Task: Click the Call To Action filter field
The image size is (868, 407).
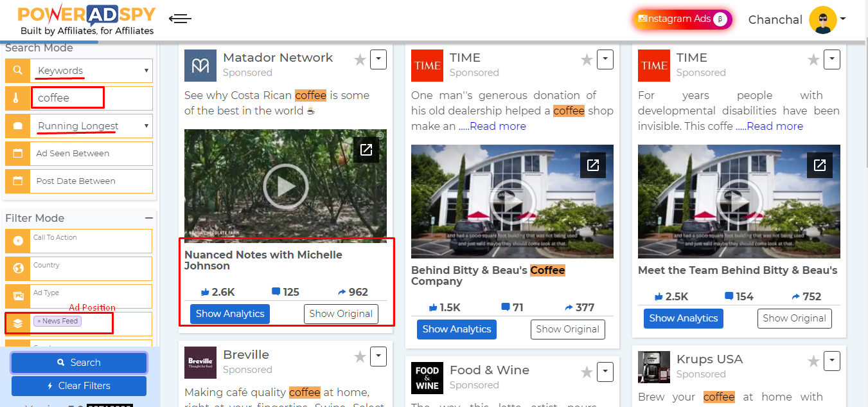Action: [x=92, y=241]
